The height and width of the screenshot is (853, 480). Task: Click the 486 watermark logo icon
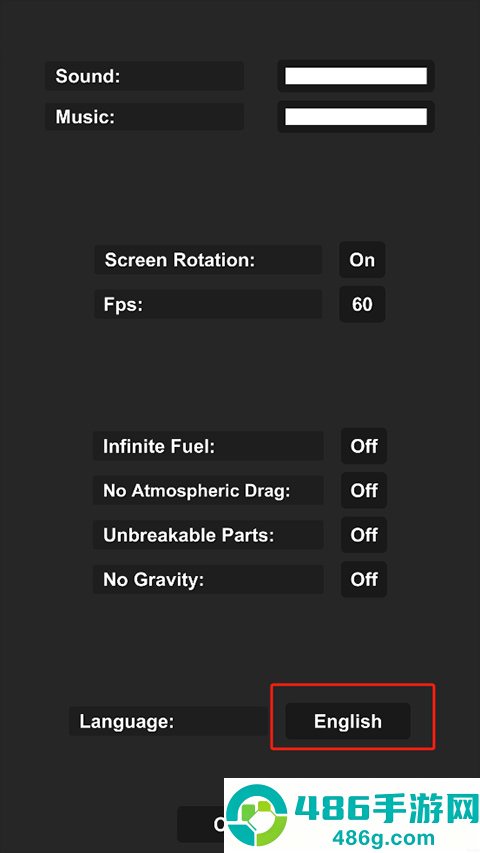(x=257, y=817)
